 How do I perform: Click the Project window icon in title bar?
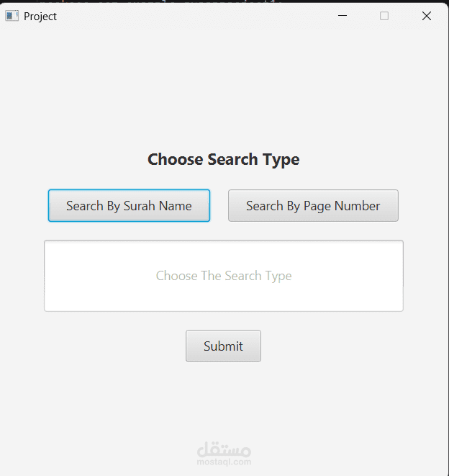(12, 16)
